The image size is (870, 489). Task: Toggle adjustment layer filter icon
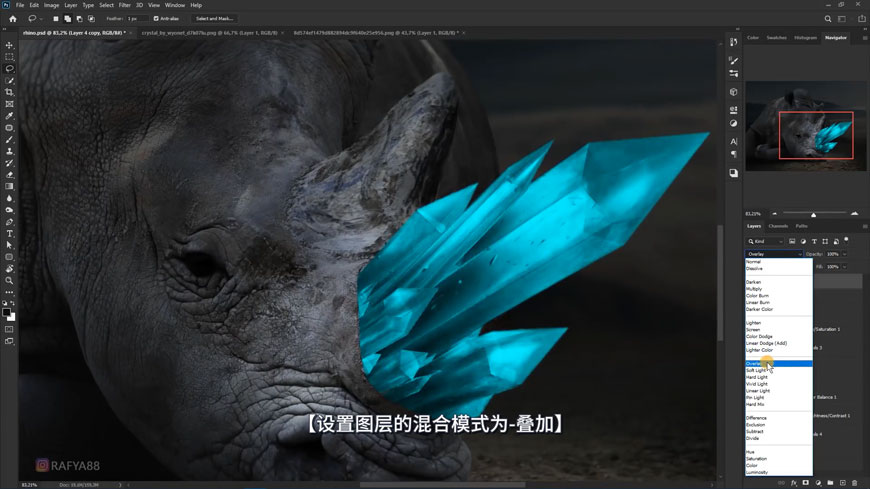click(x=803, y=241)
